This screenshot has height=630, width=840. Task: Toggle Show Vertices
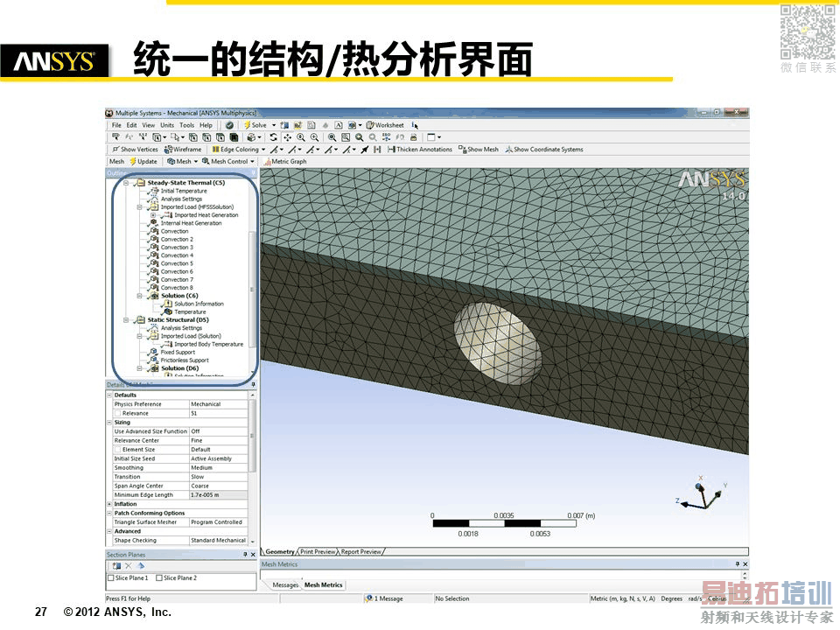click(x=135, y=150)
